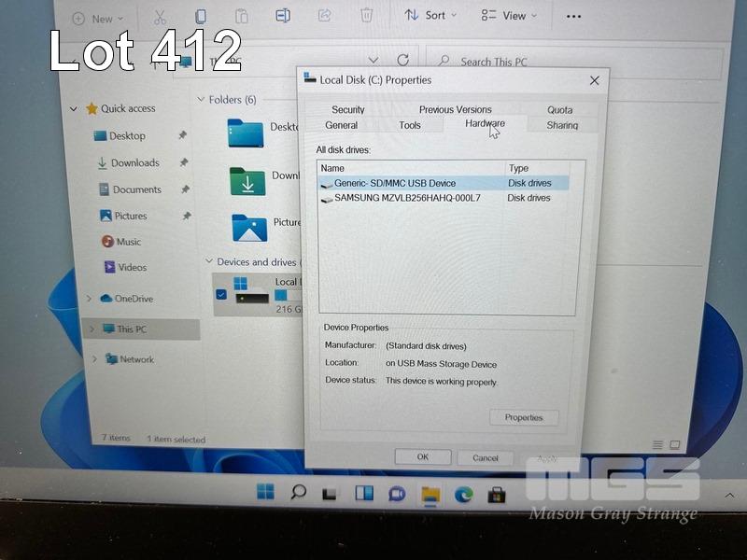Viewport: 747px width, 560px height.
Task: Select SAMSUNG MZVLB256HAHQ disk drive row
Action: pos(407,198)
